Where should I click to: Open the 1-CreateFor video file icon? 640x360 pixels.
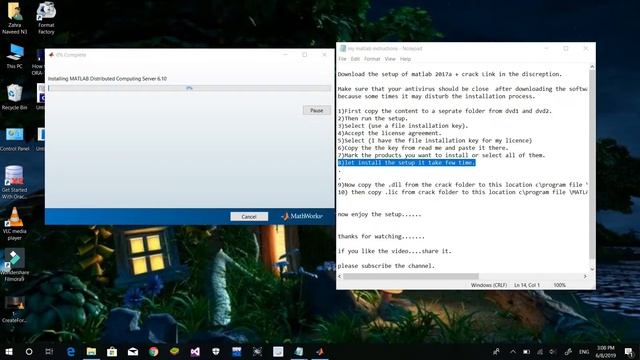[x=14, y=309]
